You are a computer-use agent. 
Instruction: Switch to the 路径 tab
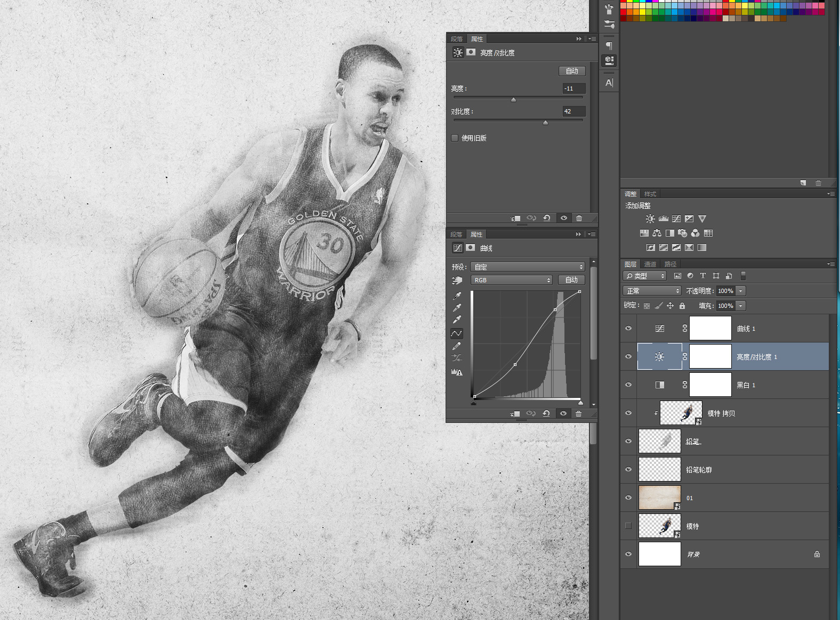pyautogui.click(x=671, y=264)
